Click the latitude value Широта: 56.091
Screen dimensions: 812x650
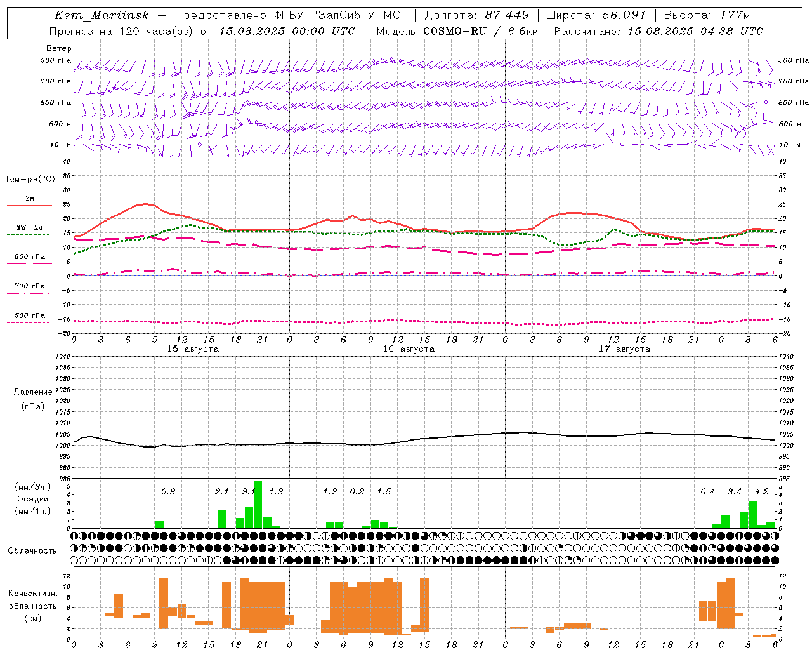coord(596,15)
